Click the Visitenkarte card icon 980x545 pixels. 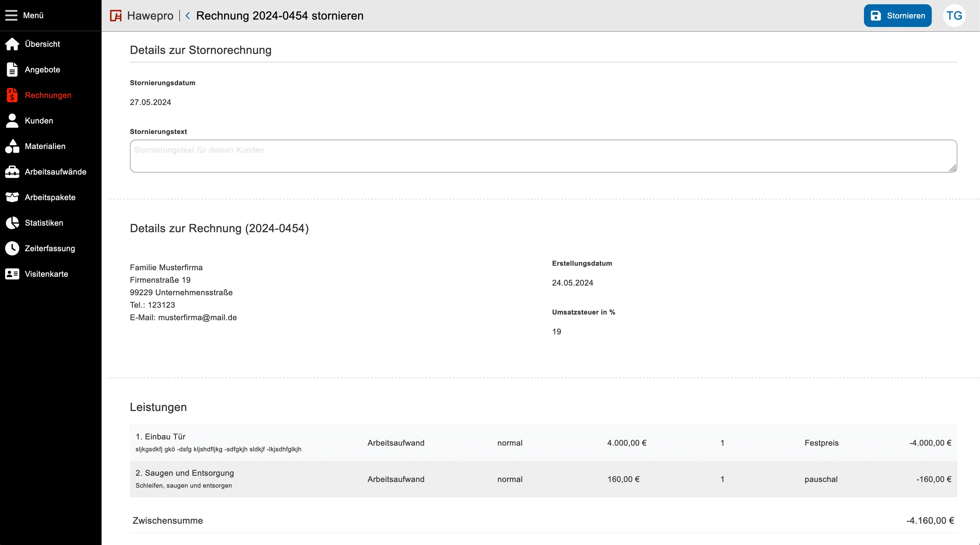click(12, 274)
